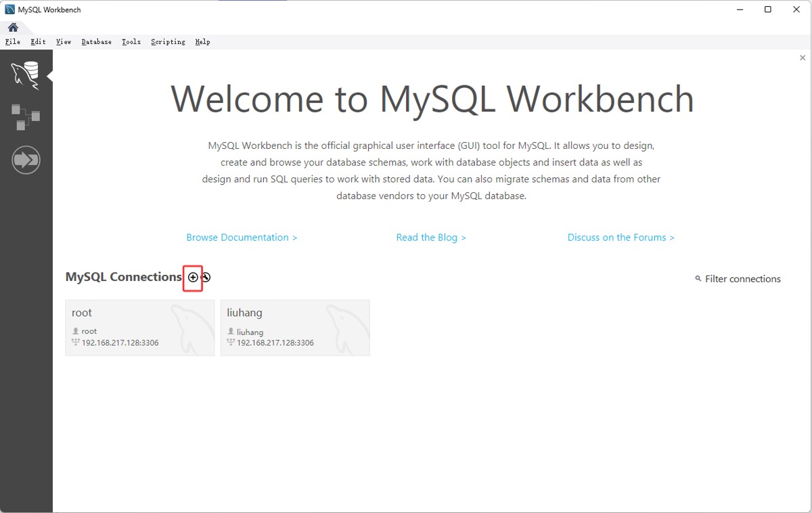Close the welcome message with the X
Viewport: 812px width, 513px height.
pyautogui.click(x=803, y=58)
